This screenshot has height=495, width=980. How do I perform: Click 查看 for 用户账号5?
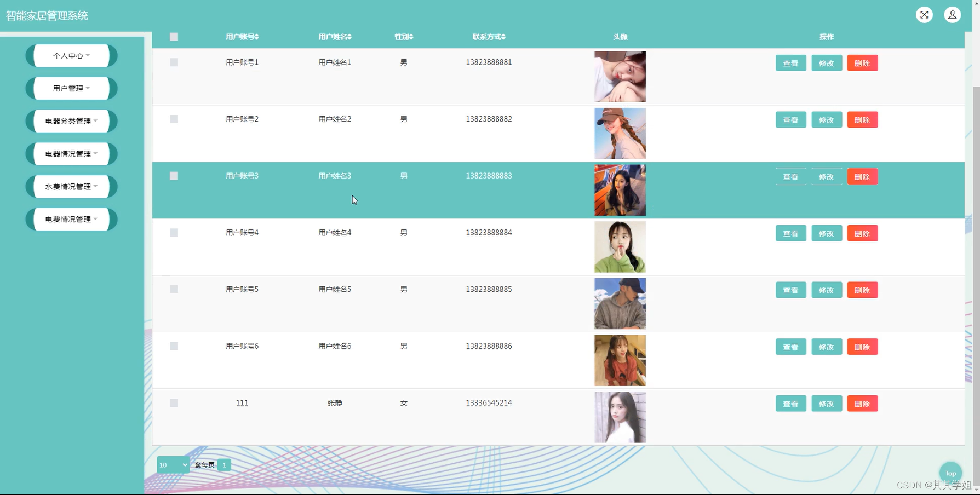[x=790, y=290]
